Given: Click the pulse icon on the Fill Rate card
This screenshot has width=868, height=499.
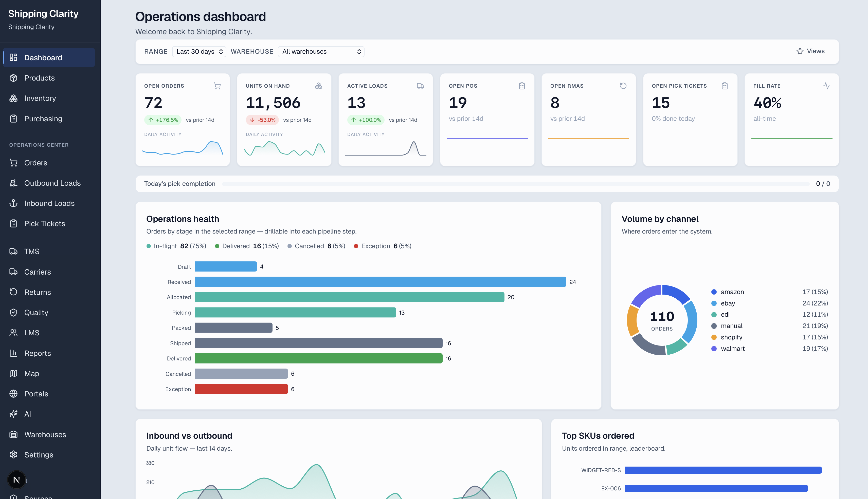Looking at the screenshot, I should 826,86.
